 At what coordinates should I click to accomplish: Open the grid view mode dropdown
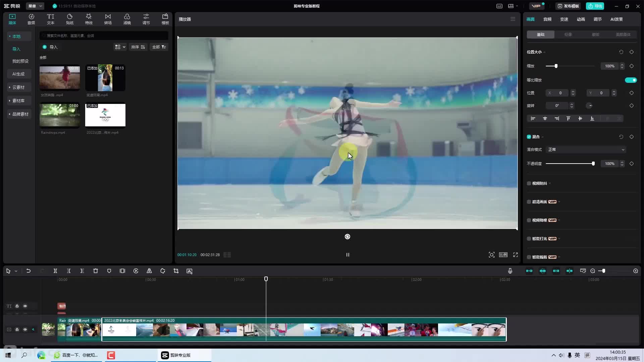pyautogui.click(x=120, y=47)
